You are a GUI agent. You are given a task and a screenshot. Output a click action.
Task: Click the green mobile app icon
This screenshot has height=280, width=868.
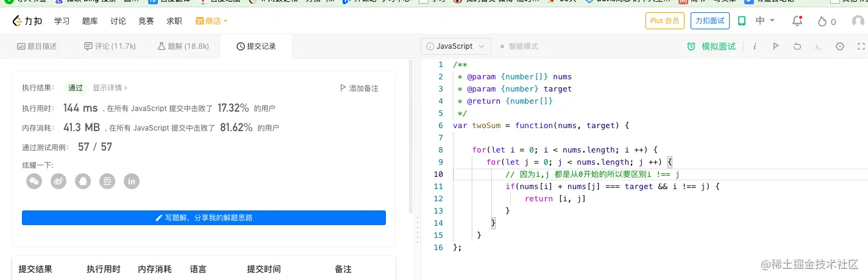pos(742,21)
